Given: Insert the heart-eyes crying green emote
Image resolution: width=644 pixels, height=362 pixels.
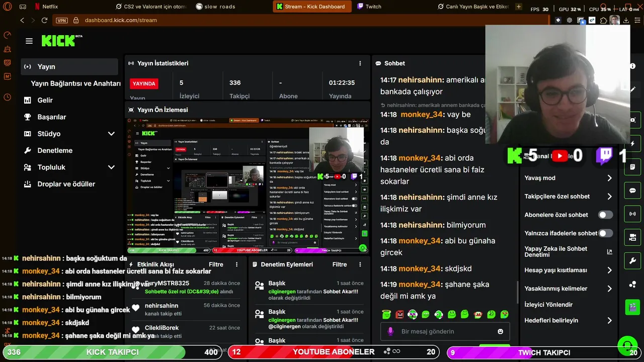Looking at the screenshot, I should coord(504,315).
